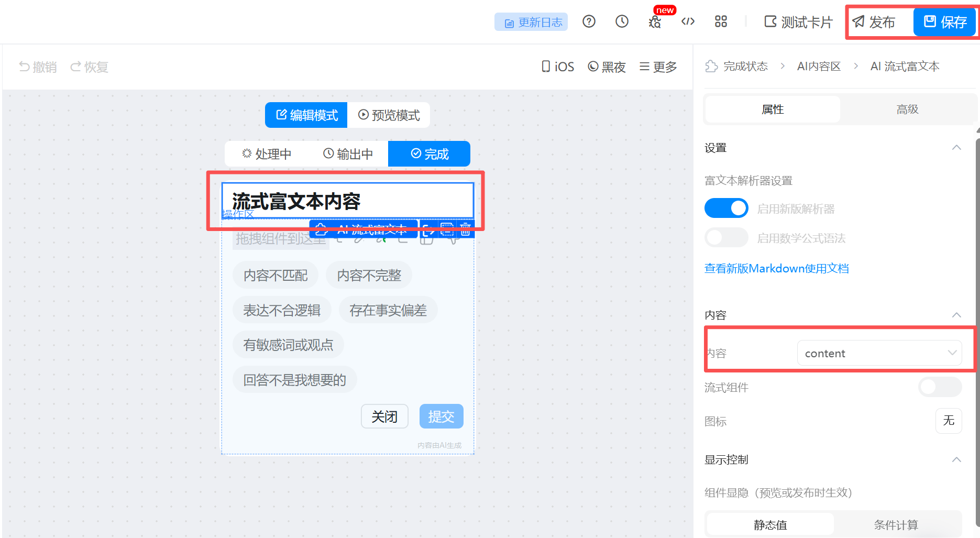Viewport: 980px width, 538px height.
Task: Delete the AI streaming rich text component
Action: (466, 229)
